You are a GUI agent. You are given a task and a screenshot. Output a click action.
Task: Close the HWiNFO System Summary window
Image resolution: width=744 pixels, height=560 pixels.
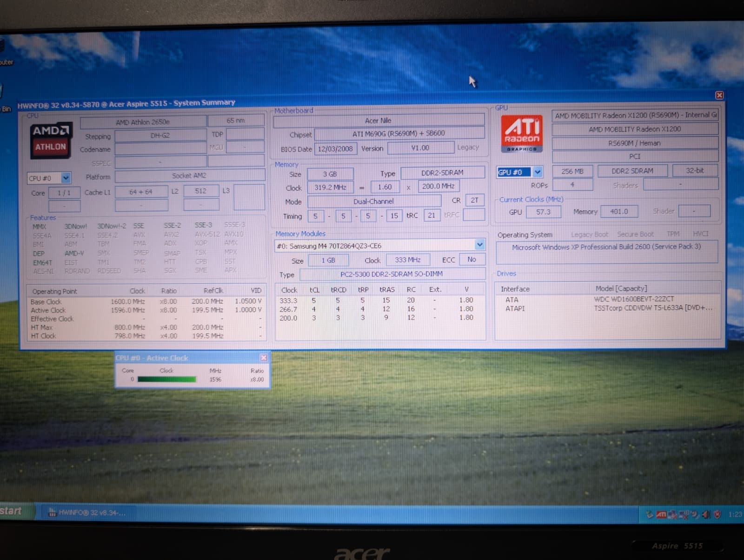pos(719,95)
